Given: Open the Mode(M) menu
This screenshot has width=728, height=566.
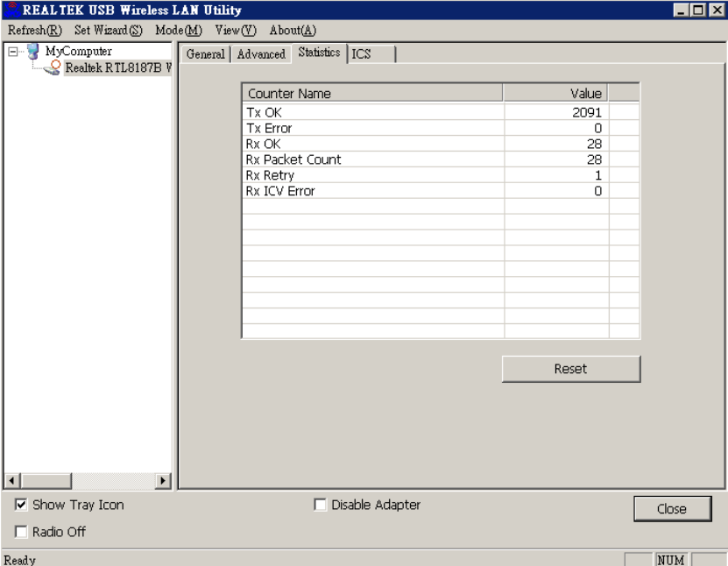Looking at the screenshot, I should pyautogui.click(x=179, y=30).
